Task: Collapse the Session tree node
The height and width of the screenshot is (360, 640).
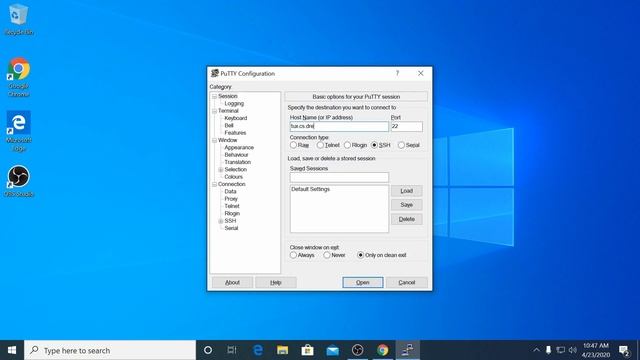Action: tap(214, 96)
